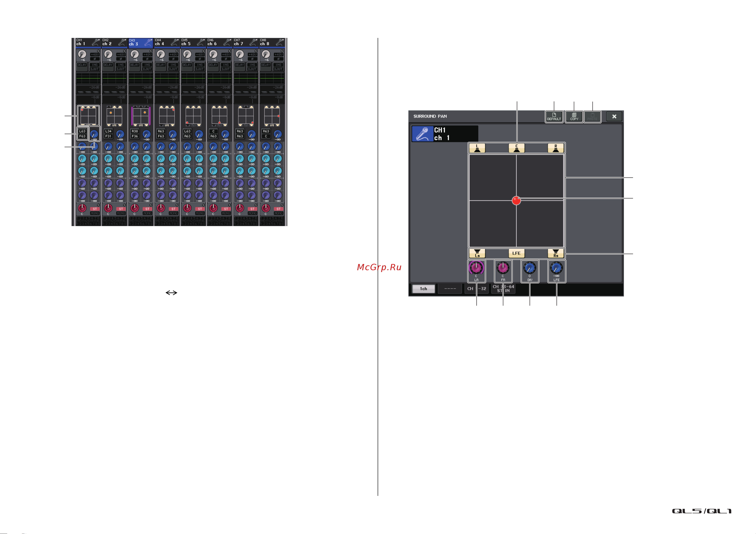
Task: Open the CH3 surround pan grid with purple bars
Action: point(141,116)
